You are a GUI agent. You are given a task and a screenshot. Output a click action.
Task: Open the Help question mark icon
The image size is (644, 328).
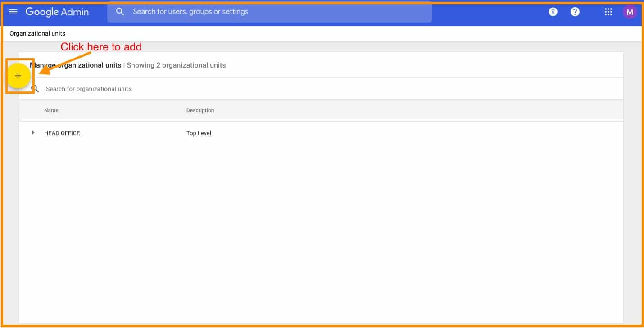pos(575,12)
